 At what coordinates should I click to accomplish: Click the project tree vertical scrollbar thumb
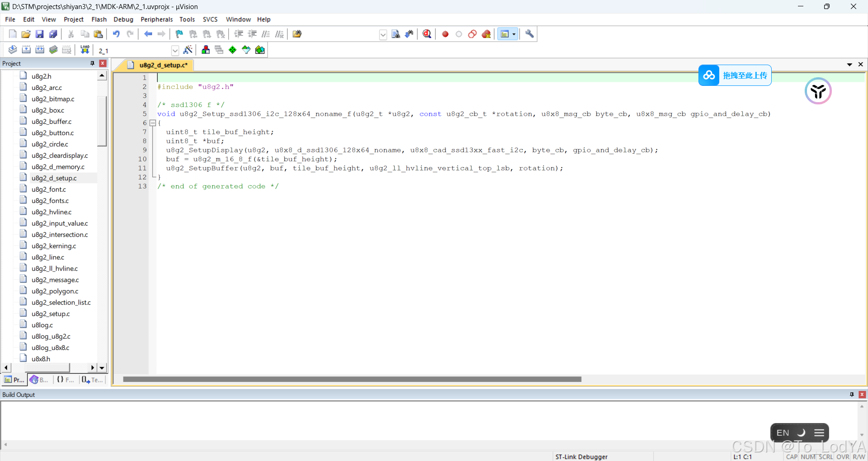[x=102, y=121]
